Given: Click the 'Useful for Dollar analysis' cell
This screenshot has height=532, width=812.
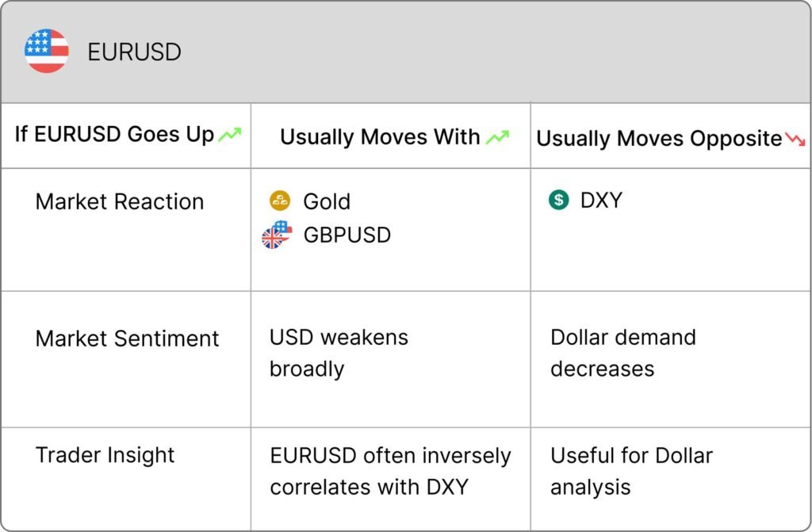Looking at the screenshot, I should [632, 472].
